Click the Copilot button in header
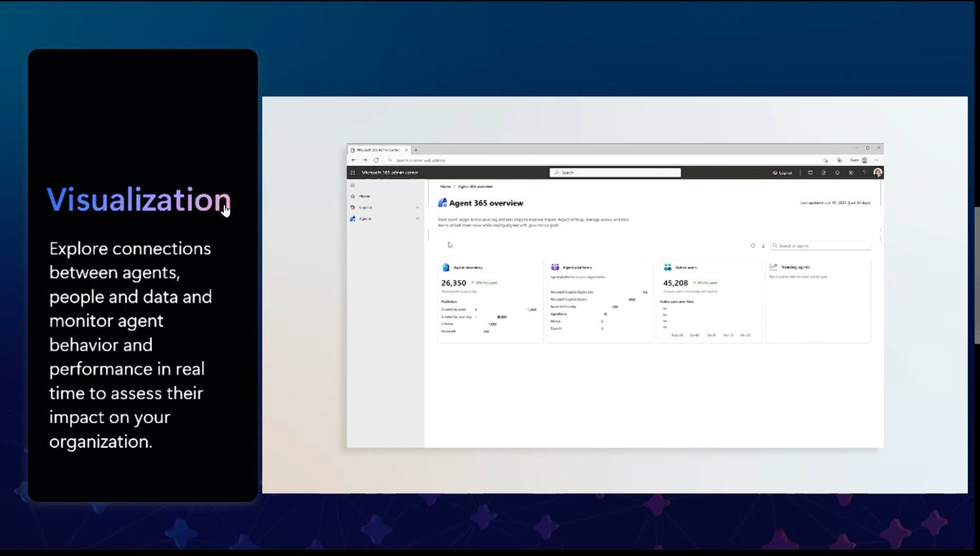The width and height of the screenshot is (980, 556). pyautogui.click(x=782, y=172)
